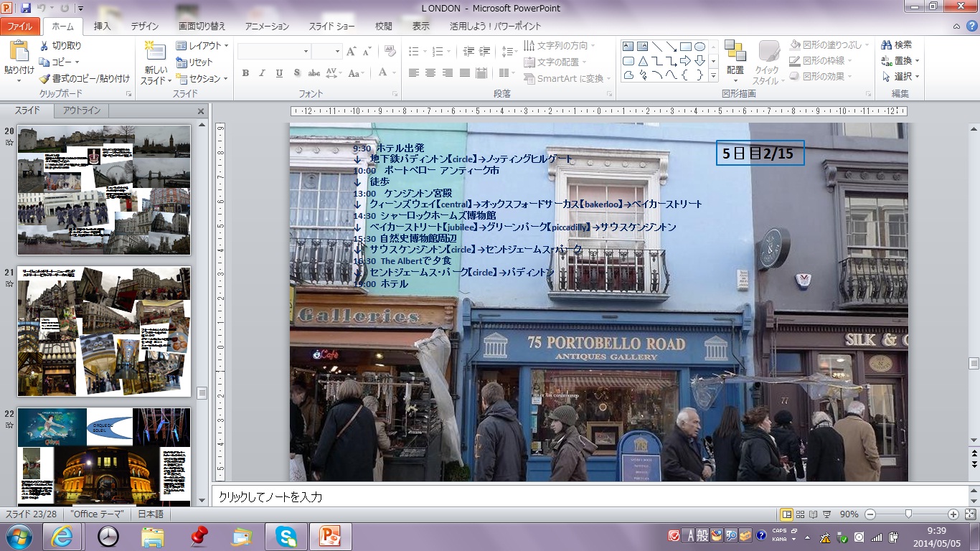Viewport: 980px width, 551px height.
Task: Switch to Slide Sorter view in status bar
Action: coord(800,514)
